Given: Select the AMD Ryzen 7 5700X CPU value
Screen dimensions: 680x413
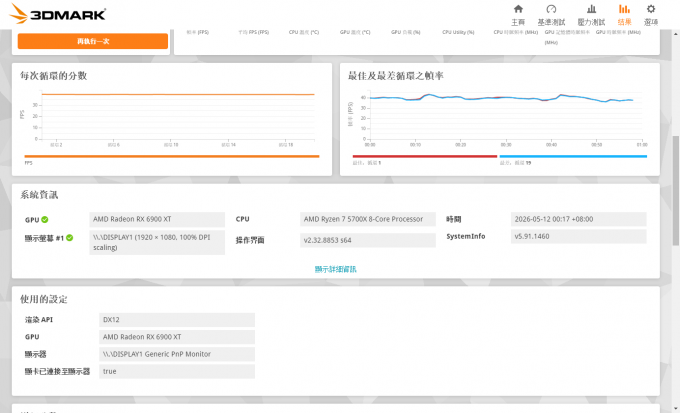Looking at the screenshot, I should tap(368, 220).
